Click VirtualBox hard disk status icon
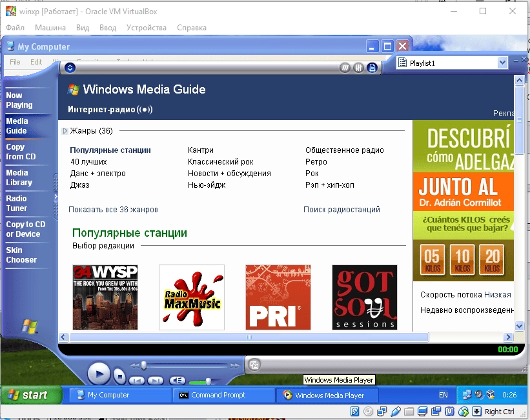Viewport: 530px width, 420px height. tap(354, 412)
